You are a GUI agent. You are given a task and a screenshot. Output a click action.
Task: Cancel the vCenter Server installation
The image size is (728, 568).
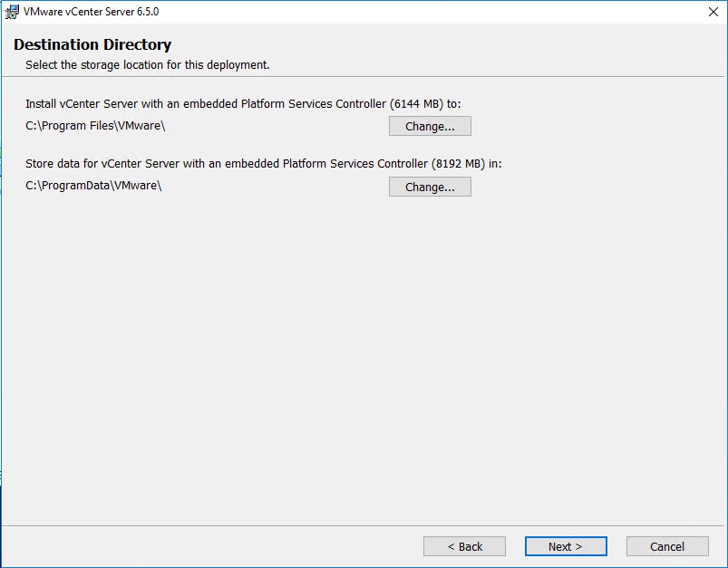pos(666,546)
